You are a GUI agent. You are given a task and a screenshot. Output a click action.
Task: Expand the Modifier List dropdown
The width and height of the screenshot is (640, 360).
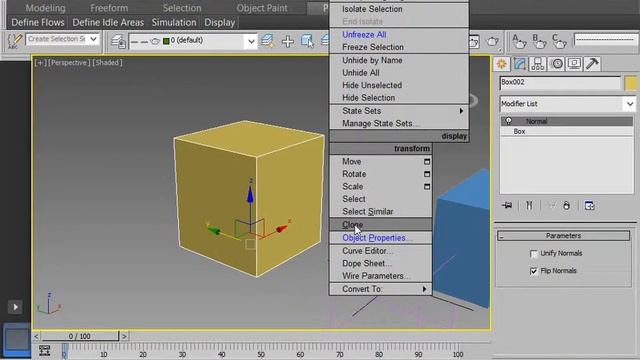[630, 104]
